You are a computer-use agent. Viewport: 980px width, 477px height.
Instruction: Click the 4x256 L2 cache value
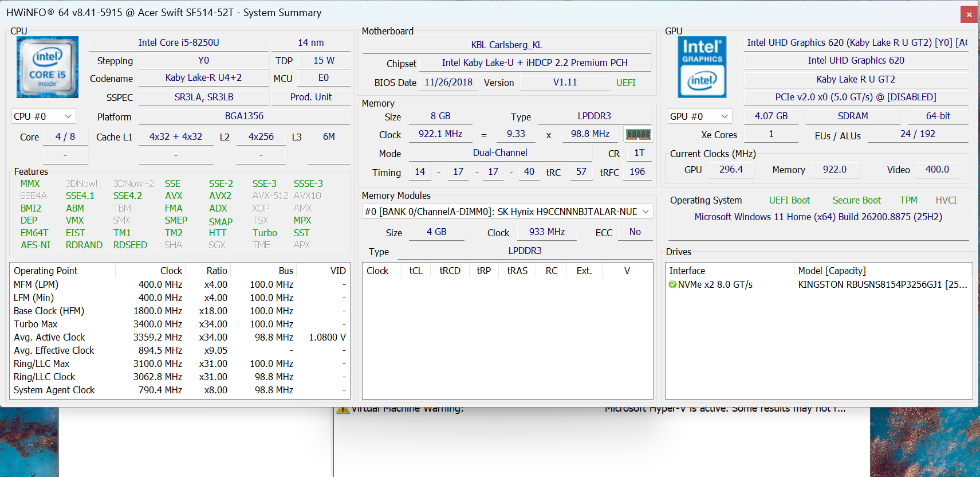pos(261,136)
